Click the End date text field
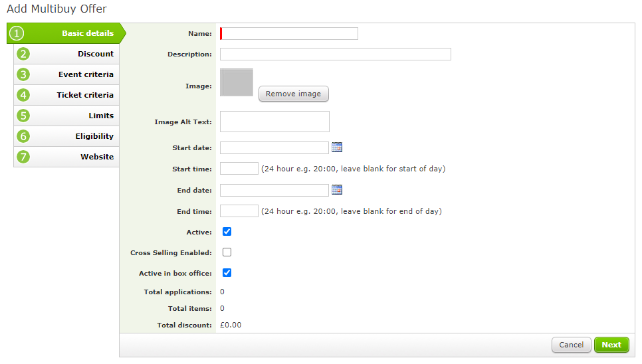The height and width of the screenshot is (364, 642). pos(274,190)
